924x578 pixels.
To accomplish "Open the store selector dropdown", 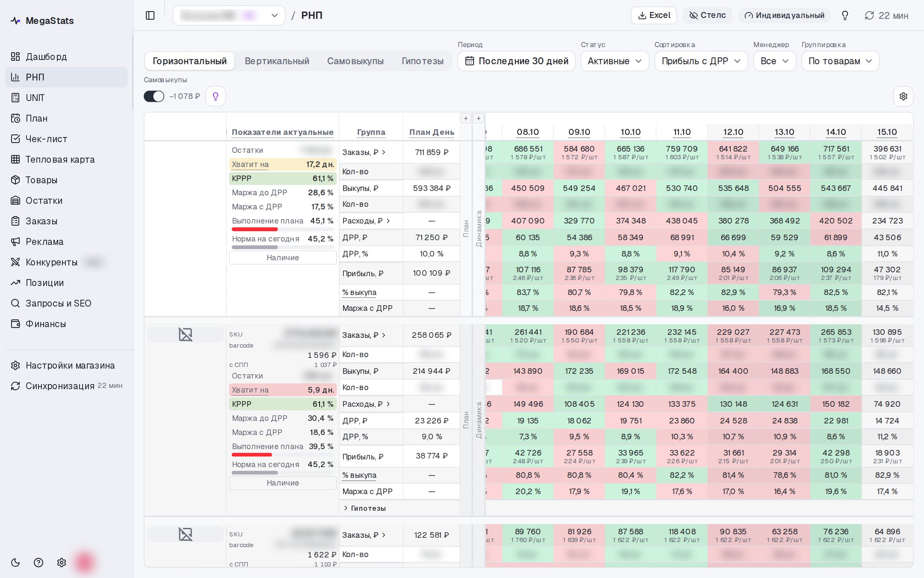I will pos(229,15).
